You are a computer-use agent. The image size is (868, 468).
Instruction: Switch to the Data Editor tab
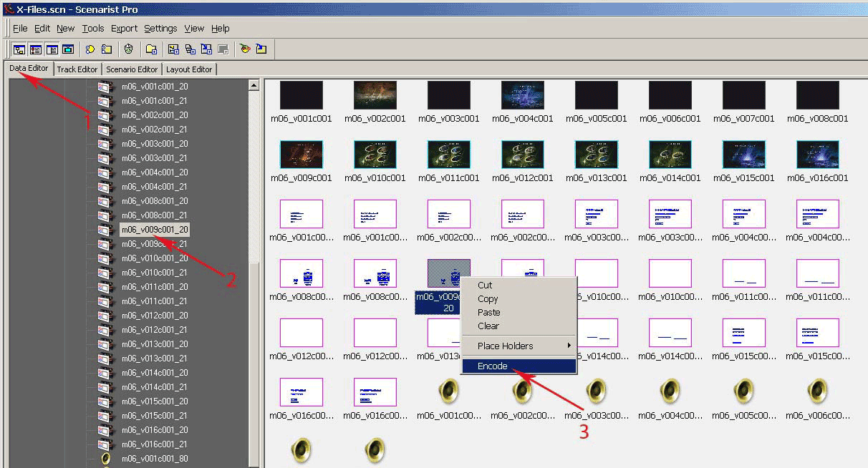click(x=29, y=69)
